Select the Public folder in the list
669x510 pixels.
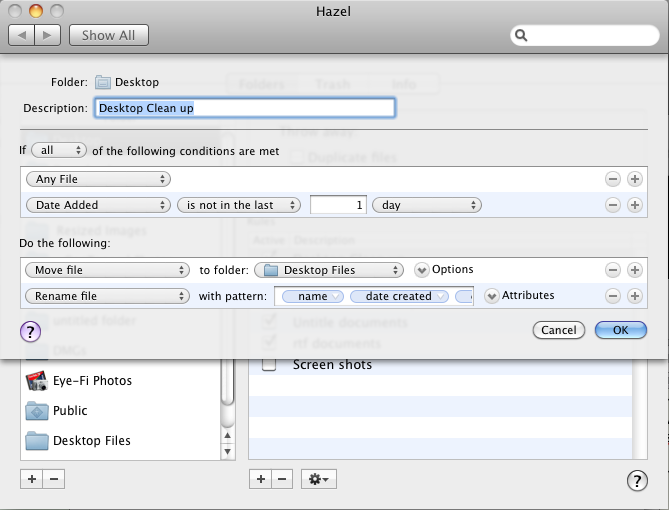pyautogui.click(x=70, y=411)
